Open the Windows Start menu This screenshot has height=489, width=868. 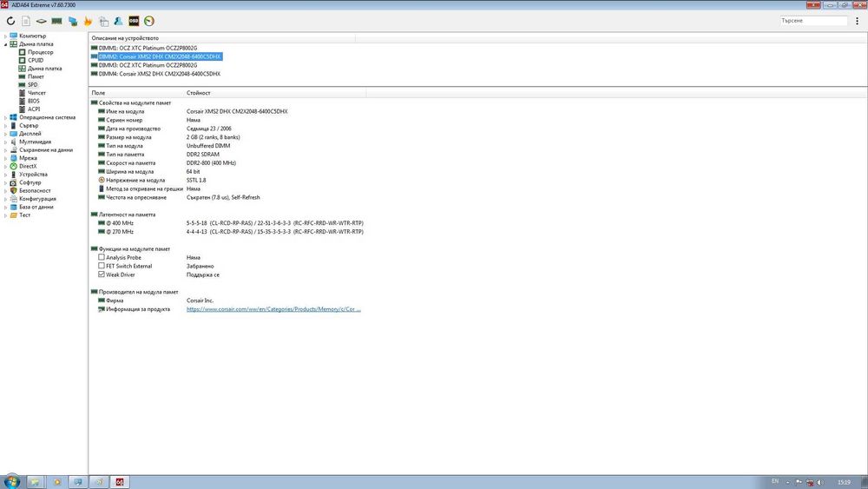(11, 481)
